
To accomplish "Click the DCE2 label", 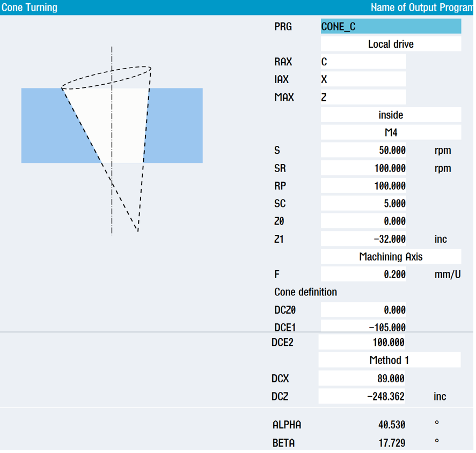I will [282, 343].
